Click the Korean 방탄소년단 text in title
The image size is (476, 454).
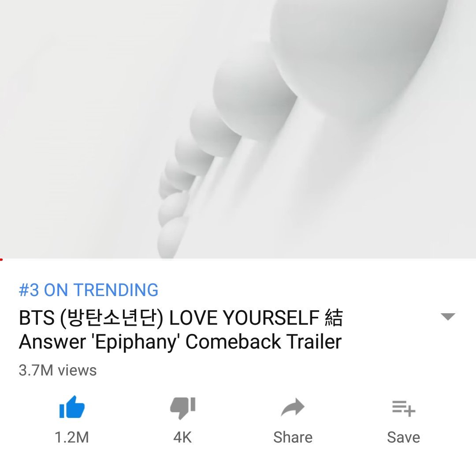click(x=112, y=318)
